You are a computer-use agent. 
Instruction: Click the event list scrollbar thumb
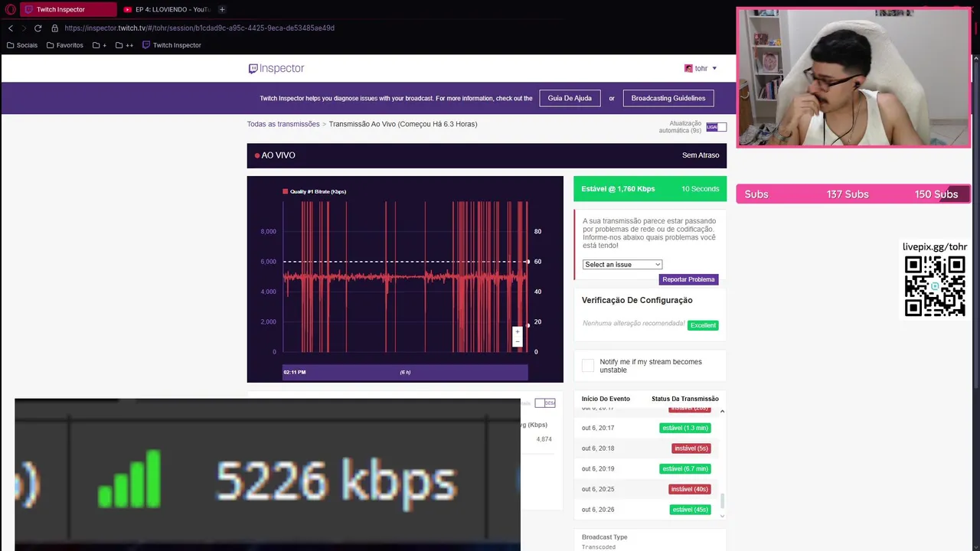pyautogui.click(x=722, y=502)
